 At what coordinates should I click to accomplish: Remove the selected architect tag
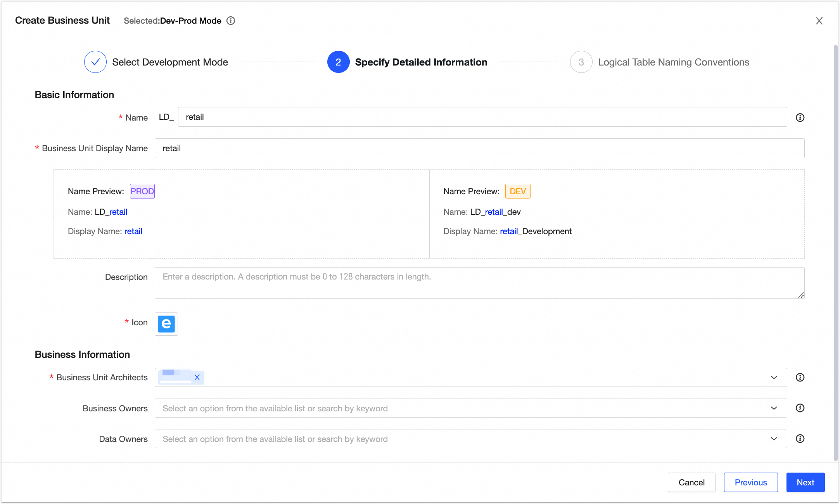coord(197,377)
